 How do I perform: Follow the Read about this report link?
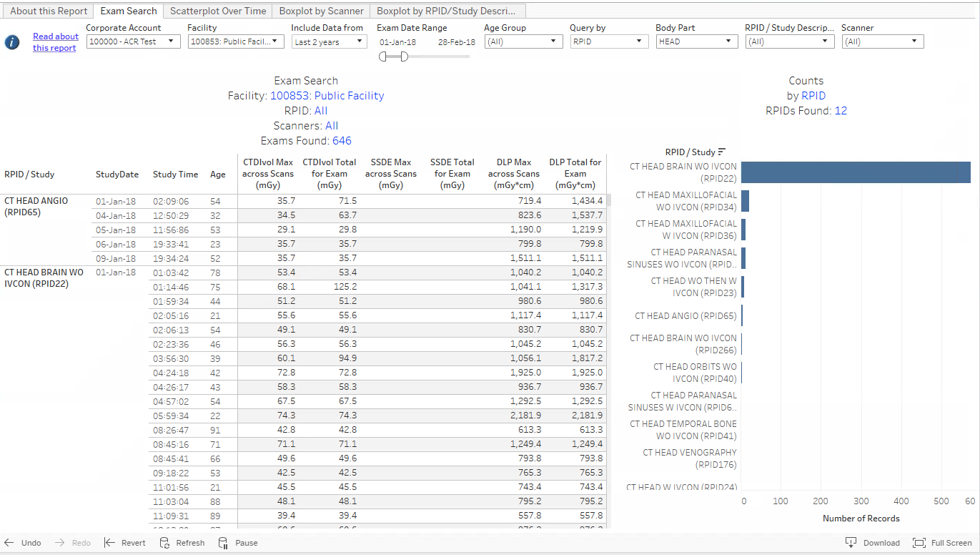click(x=56, y=42)
